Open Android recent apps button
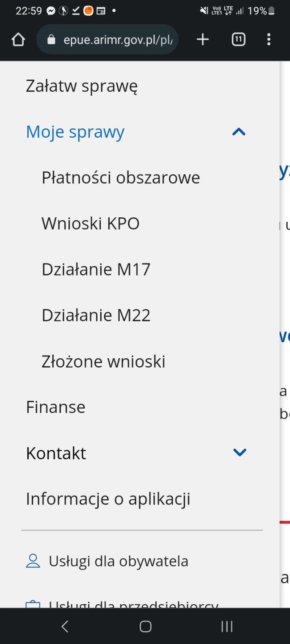 (227, 627)
